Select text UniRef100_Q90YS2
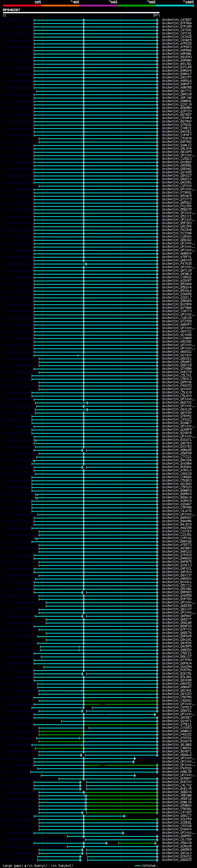Image resolution: width=197 pixels, height=868 pixels. click(177, 332)
